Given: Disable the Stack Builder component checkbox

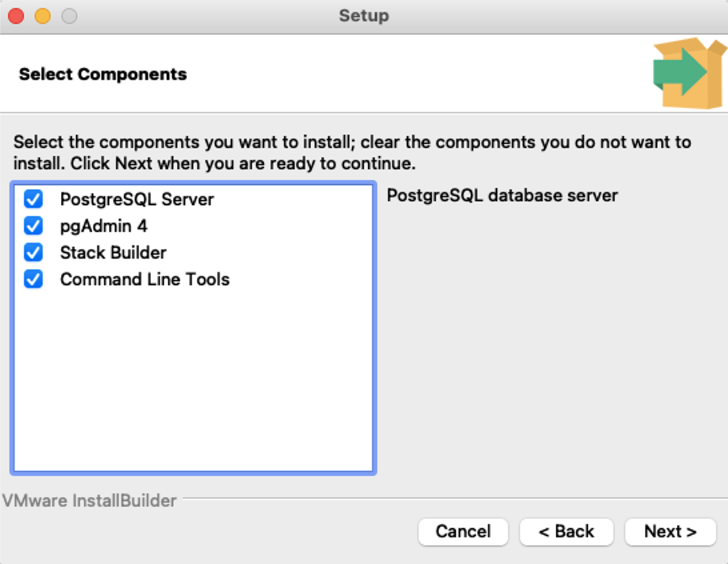Looking at the screenshot, I should [x=33, y=253].
